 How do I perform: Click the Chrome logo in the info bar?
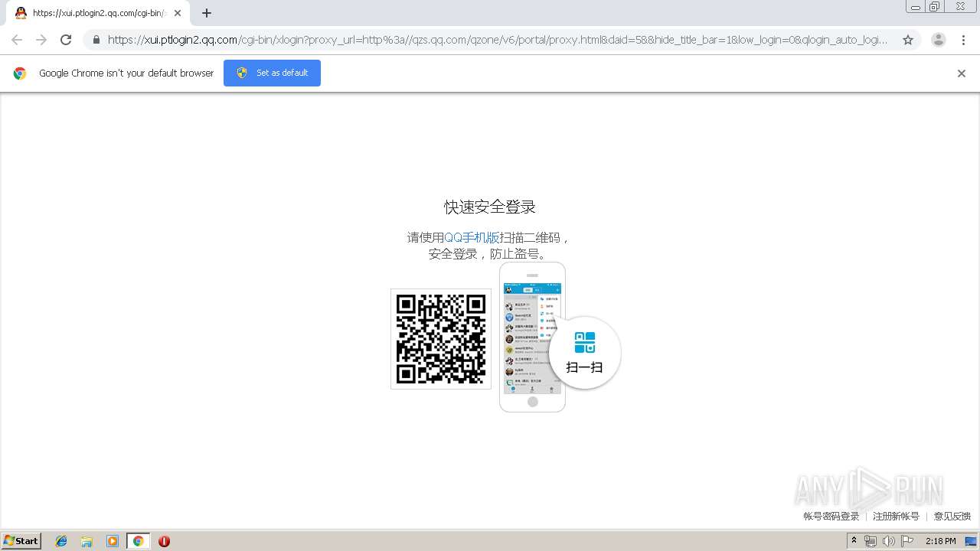click(20, 73)
